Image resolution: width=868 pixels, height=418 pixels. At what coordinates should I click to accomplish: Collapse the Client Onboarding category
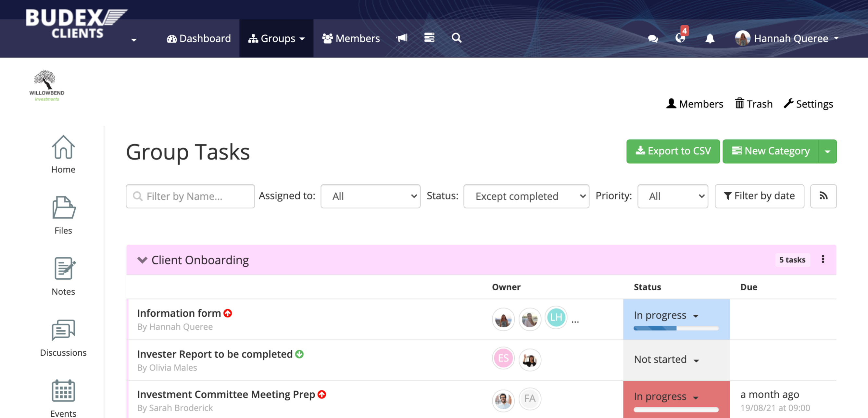click(x=143, y=260)
